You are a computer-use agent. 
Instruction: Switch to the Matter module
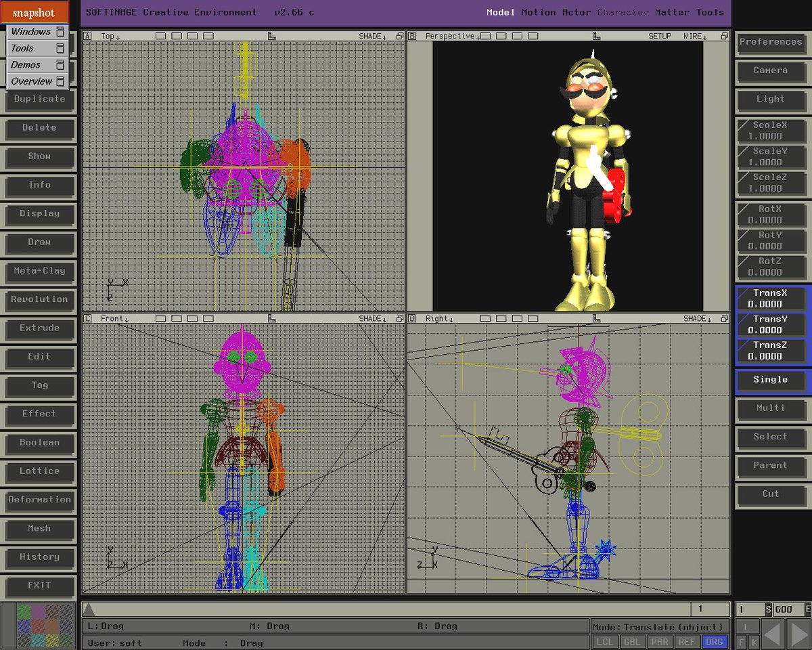click(673, 12)
